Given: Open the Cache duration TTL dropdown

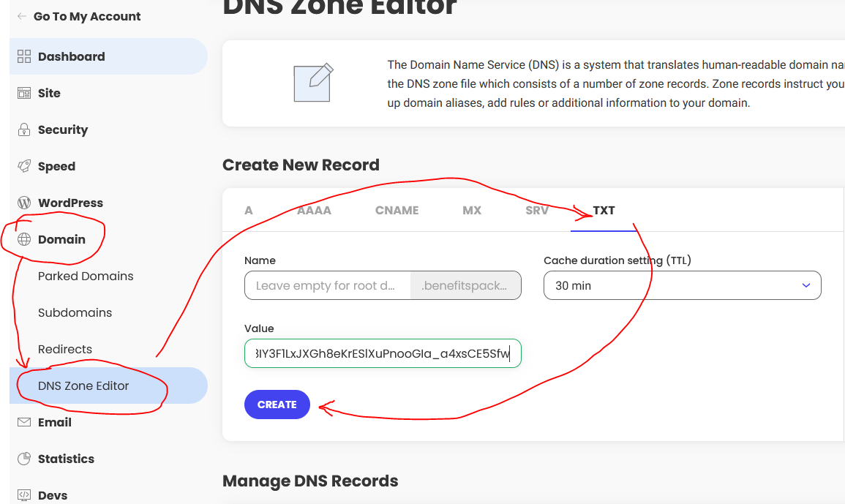Looking at the screenshot, I should click(x=681, y=285).
